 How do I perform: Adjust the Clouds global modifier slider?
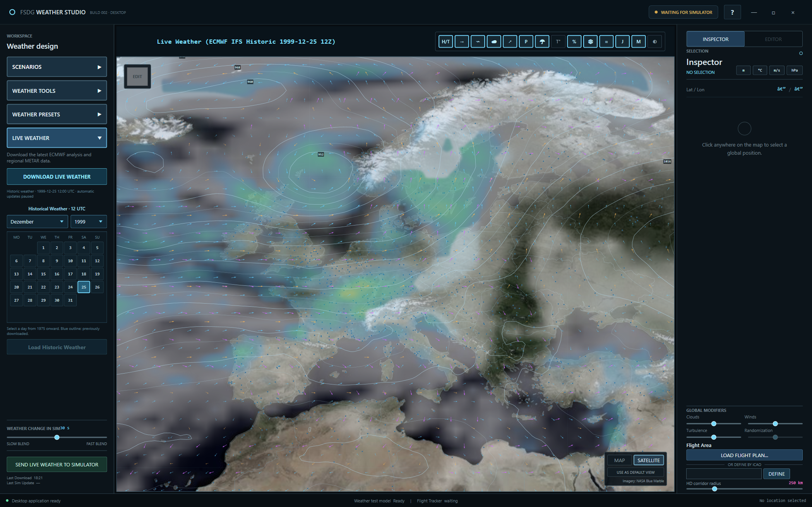pyautogui.click(x=714, y=424)
